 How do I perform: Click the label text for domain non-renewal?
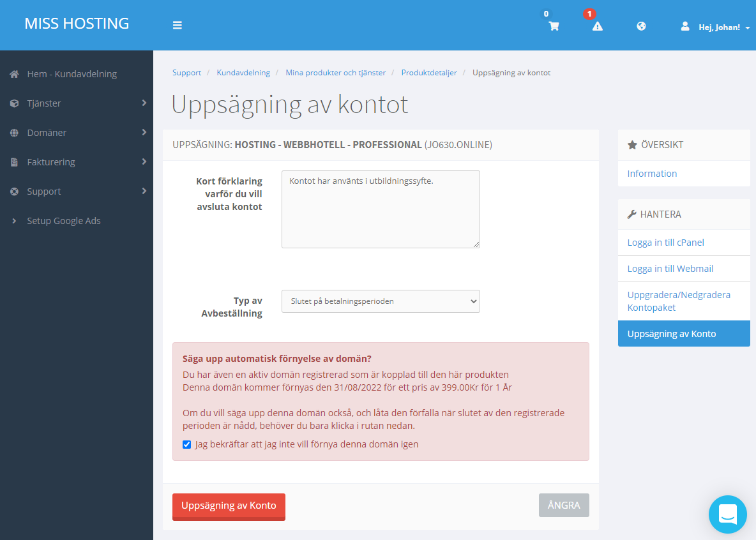pos(306,444)
